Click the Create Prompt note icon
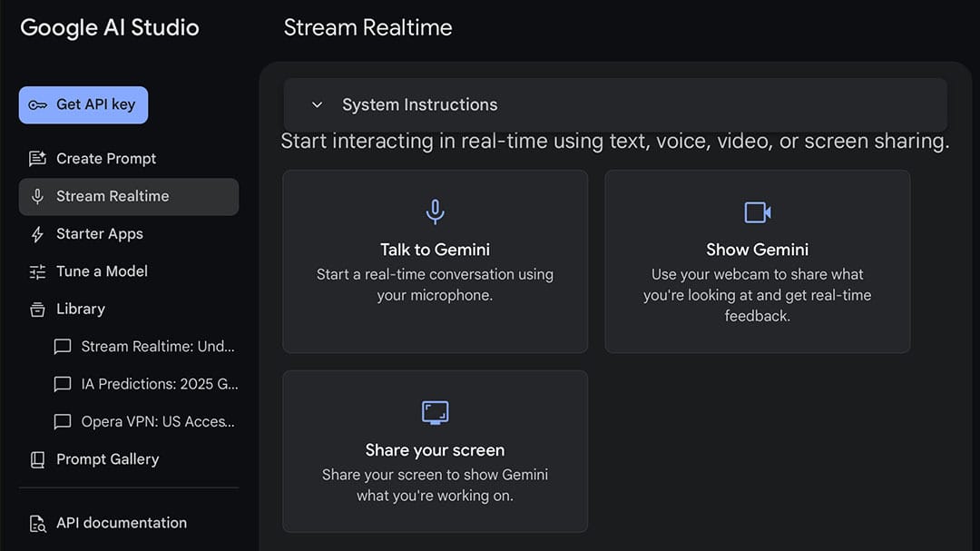The image size is (980, 551). [37, 159]
